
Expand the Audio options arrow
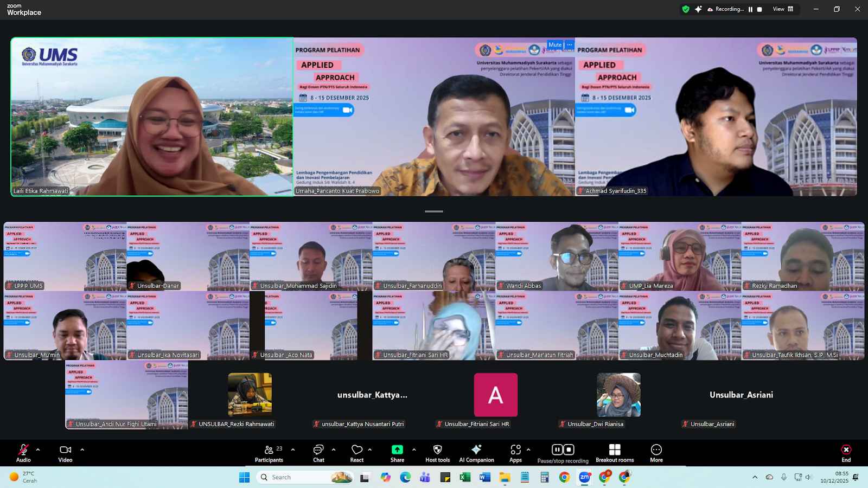(38, 450)
